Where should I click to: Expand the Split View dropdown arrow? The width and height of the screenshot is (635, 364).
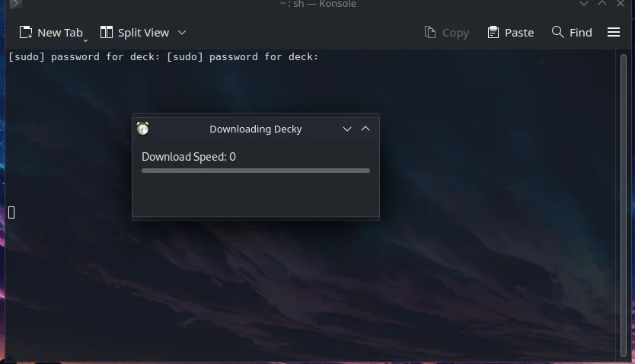pyautogui.click(x=182, y=33)
